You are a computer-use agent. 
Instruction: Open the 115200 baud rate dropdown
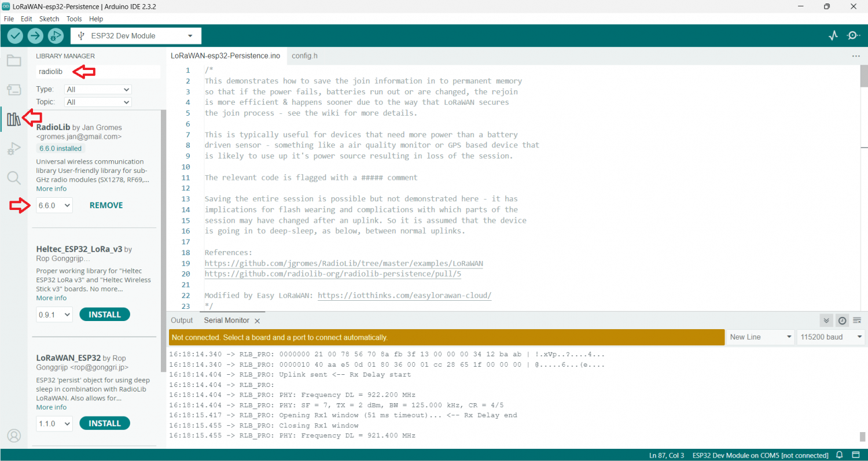(830, 337)
